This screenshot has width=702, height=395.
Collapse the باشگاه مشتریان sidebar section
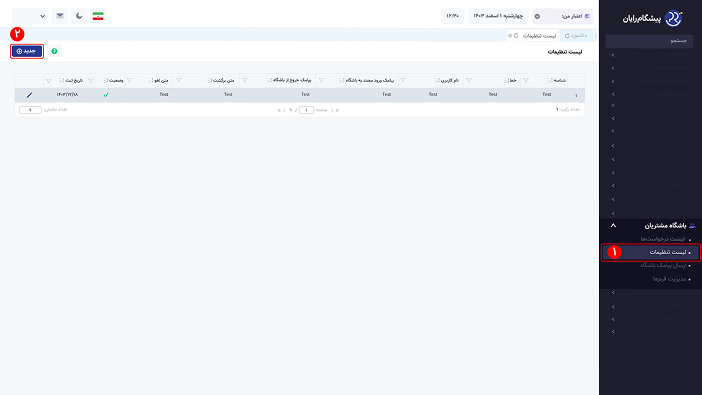[x=613, y=226]
